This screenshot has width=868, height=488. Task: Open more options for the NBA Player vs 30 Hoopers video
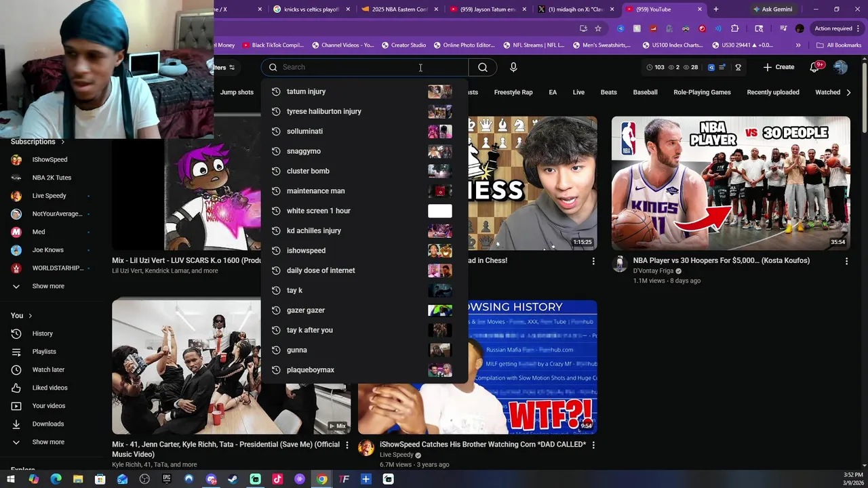846,261
